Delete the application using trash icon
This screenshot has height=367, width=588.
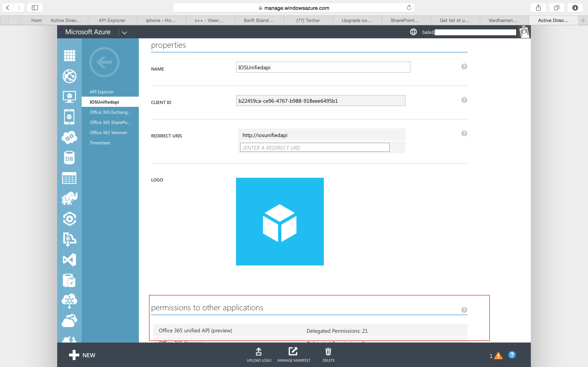click(328, 355)
